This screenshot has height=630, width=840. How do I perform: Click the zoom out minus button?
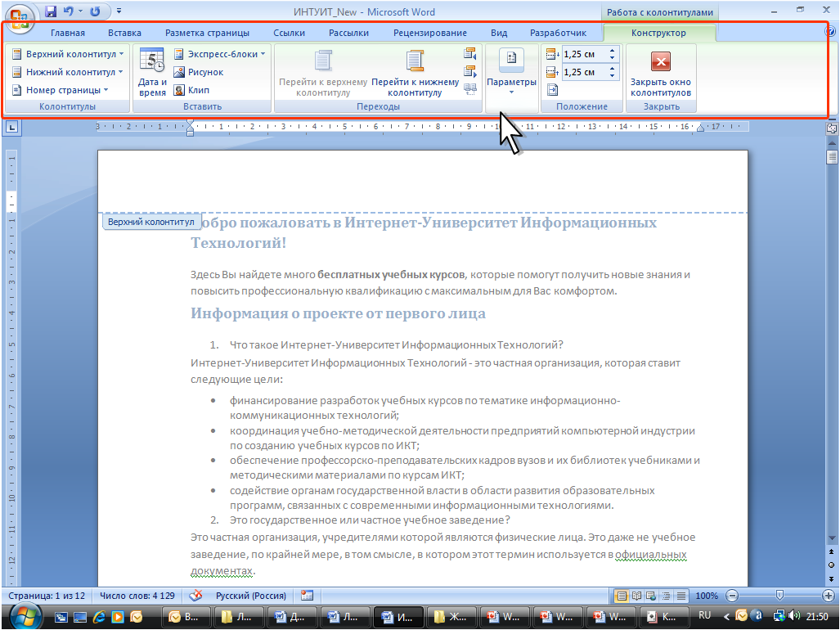[x=732, y=596]
